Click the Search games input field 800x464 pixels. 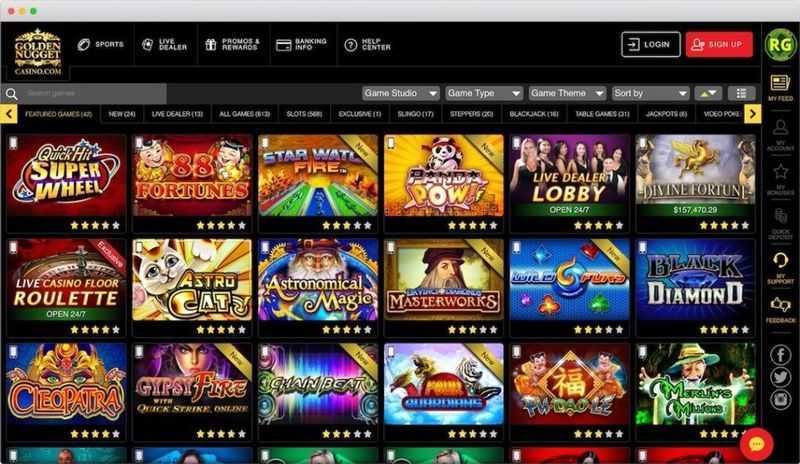(93, 93)
